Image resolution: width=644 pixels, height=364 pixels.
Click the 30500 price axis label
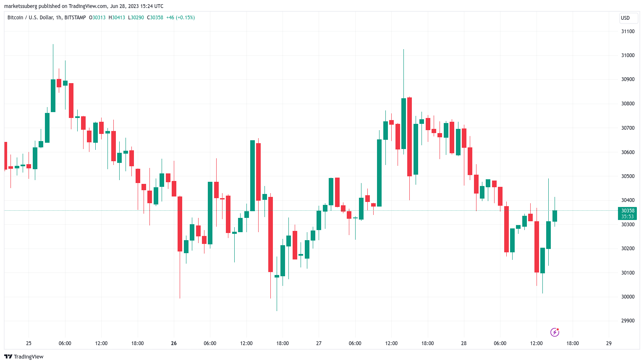(628, 176)
